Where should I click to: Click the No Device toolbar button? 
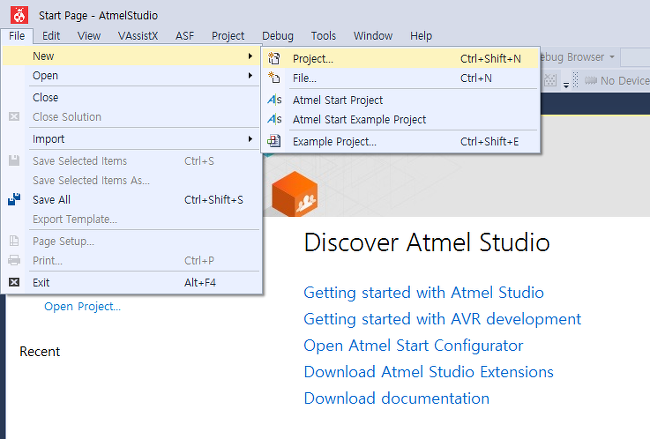(x=617, y=80)
